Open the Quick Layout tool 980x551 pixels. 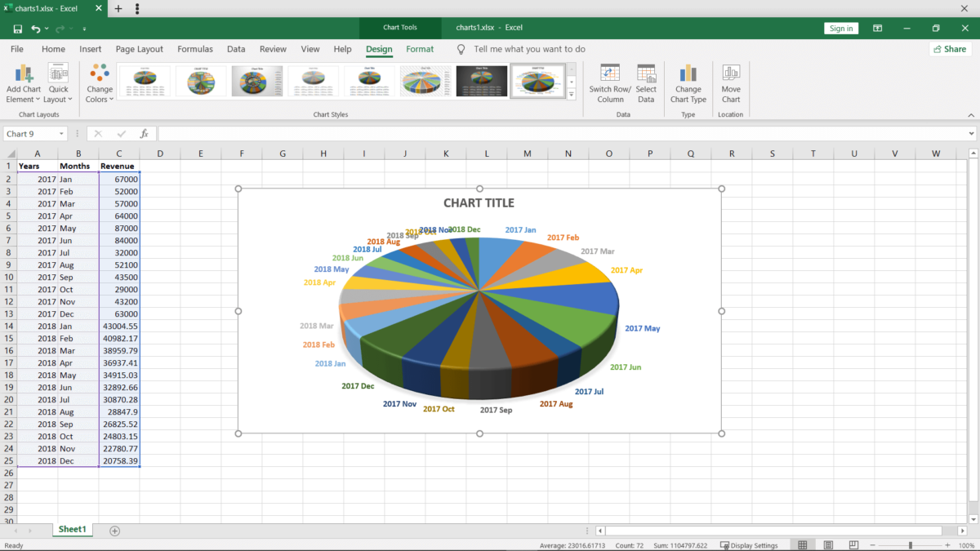pos(58,73)
